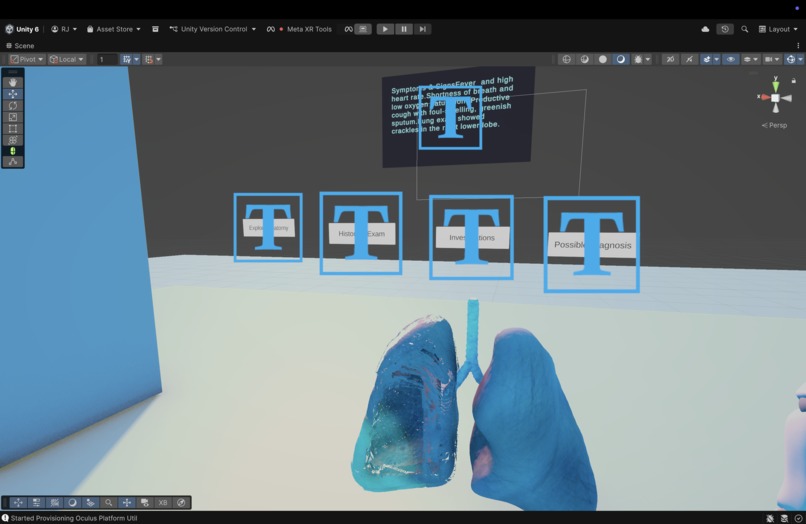The width and height of the screenshot is (806, 524).
Task: Toggle gizmos visibility button
Action: point(791,59)
